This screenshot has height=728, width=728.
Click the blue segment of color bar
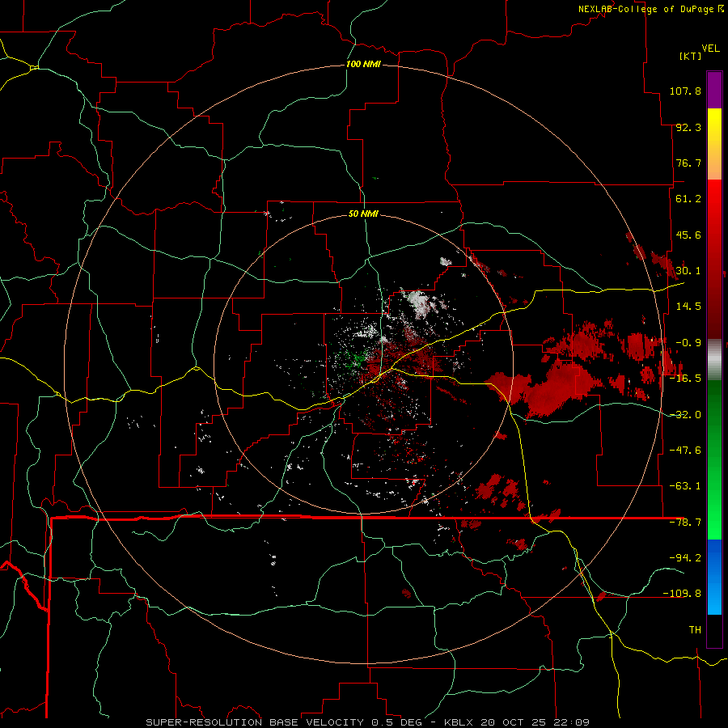point(714,577)
